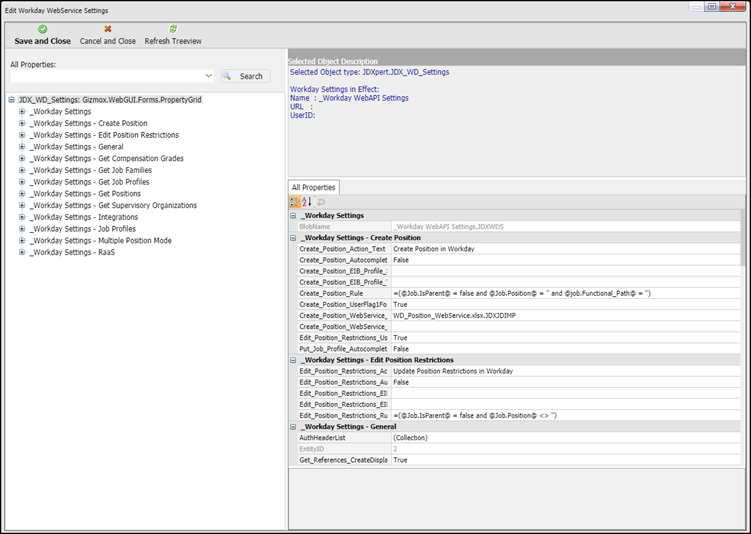The width and height of the screenshot is (751, 534).
Task: Close the Edit Workday WebService Settings window
Action: tap(732, 6)
